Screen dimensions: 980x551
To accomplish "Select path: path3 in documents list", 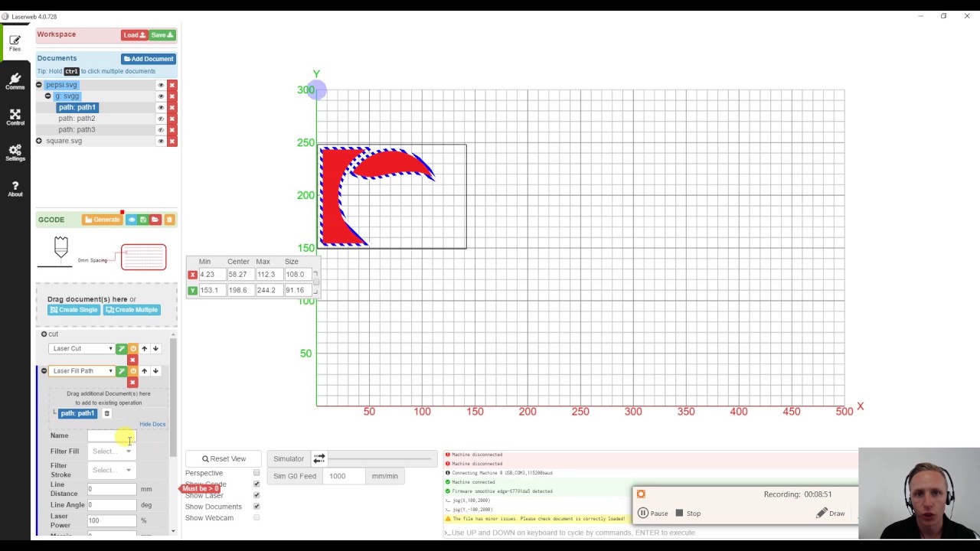I will 77,129.
